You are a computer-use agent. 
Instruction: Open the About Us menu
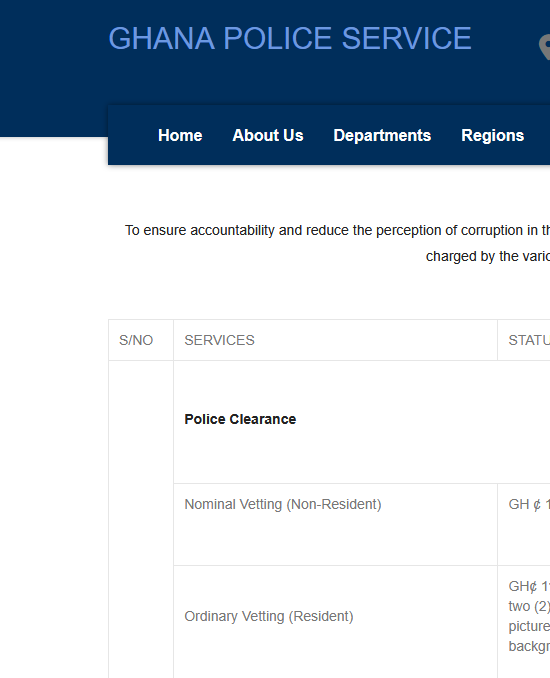(x=268, y=135)
